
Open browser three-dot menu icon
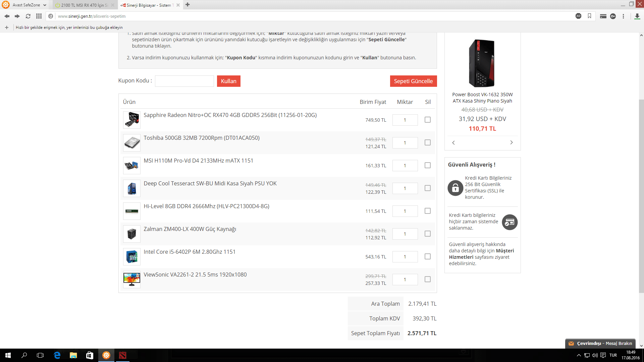(623, 16)
